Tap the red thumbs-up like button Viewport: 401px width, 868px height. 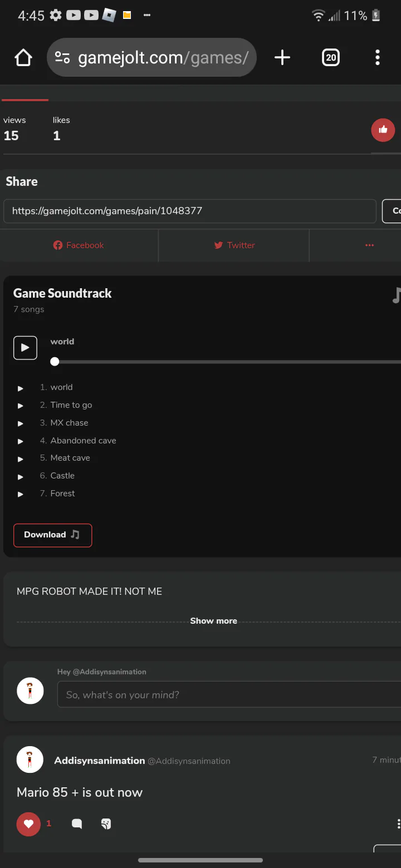pyautogui.click(x=383, y=130)
